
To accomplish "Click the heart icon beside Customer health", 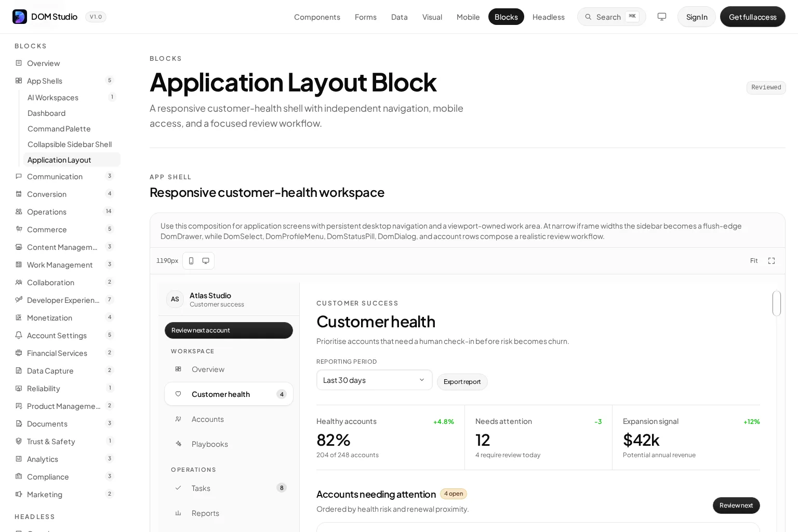I will (178, 394).
